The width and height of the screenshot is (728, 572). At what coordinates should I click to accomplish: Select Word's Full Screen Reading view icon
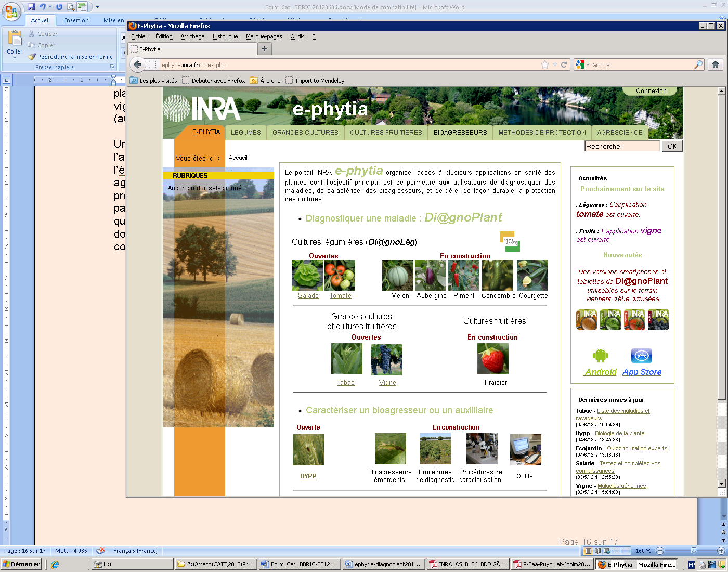[x=598, y=551]
